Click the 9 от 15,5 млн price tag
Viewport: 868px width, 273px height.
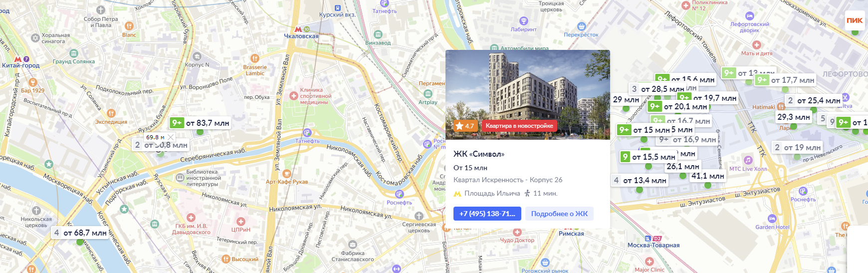(x=649, y=157)
